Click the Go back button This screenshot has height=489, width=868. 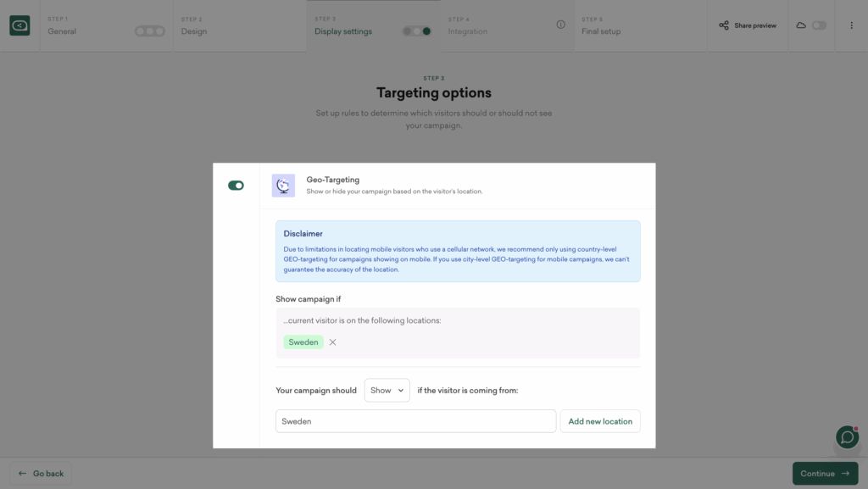(41, 474)
